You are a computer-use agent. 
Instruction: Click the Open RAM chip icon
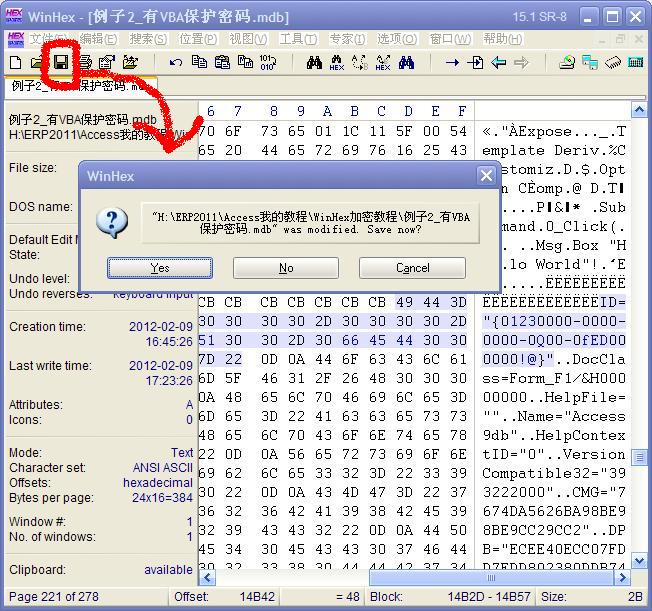click(612, 63)
